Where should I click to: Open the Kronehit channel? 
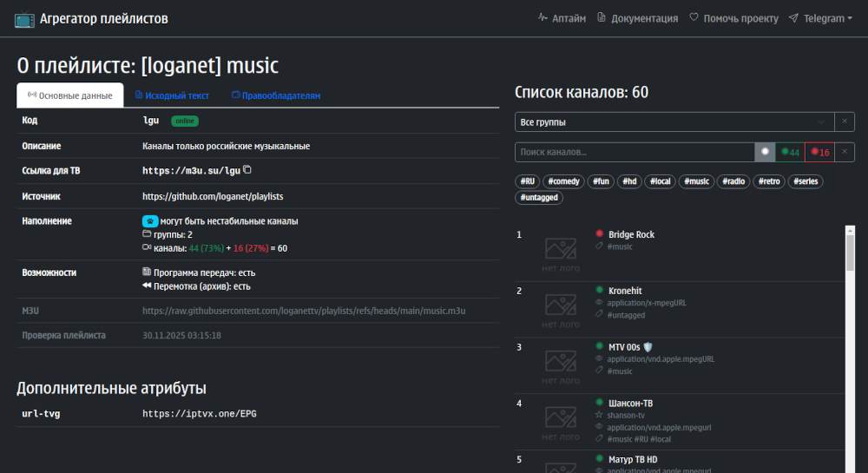[625, 291]
